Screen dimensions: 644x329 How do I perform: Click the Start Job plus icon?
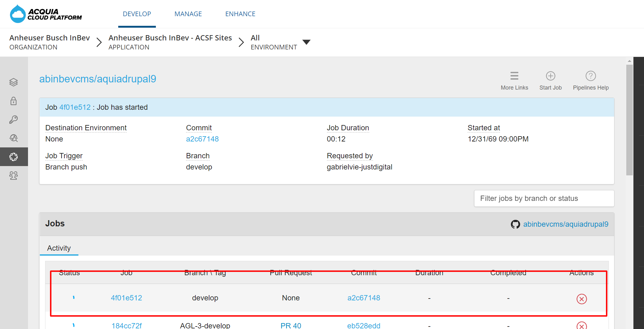(x=550, y=76)
